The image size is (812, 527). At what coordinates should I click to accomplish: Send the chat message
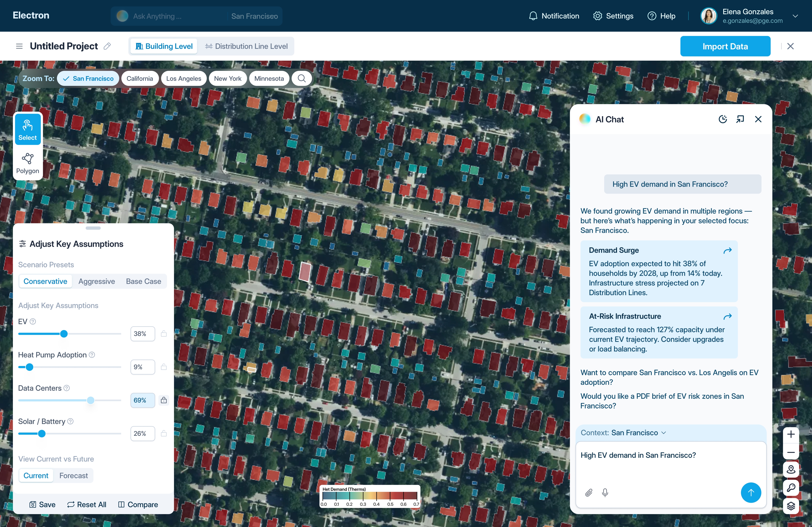click(751, 492)
